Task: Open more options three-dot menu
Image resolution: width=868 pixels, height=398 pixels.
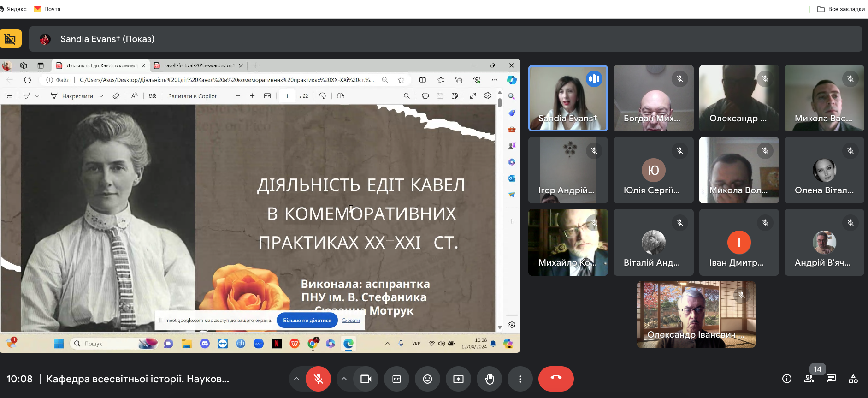Action: click(x=520, y=379)
